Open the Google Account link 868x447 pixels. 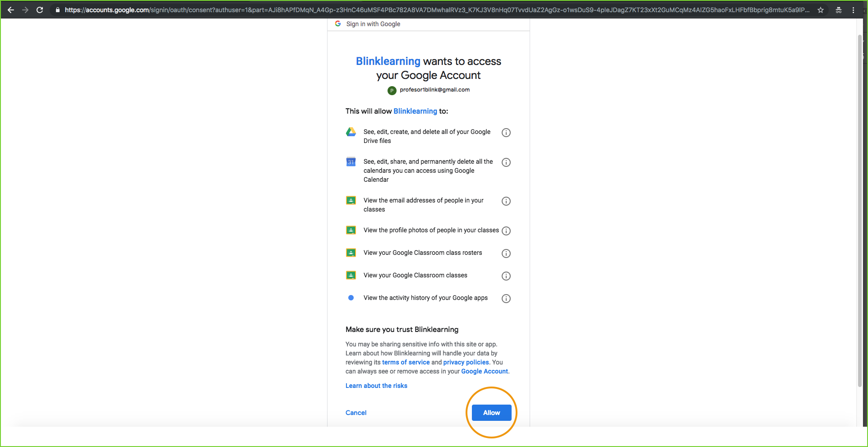pos(484,371)
